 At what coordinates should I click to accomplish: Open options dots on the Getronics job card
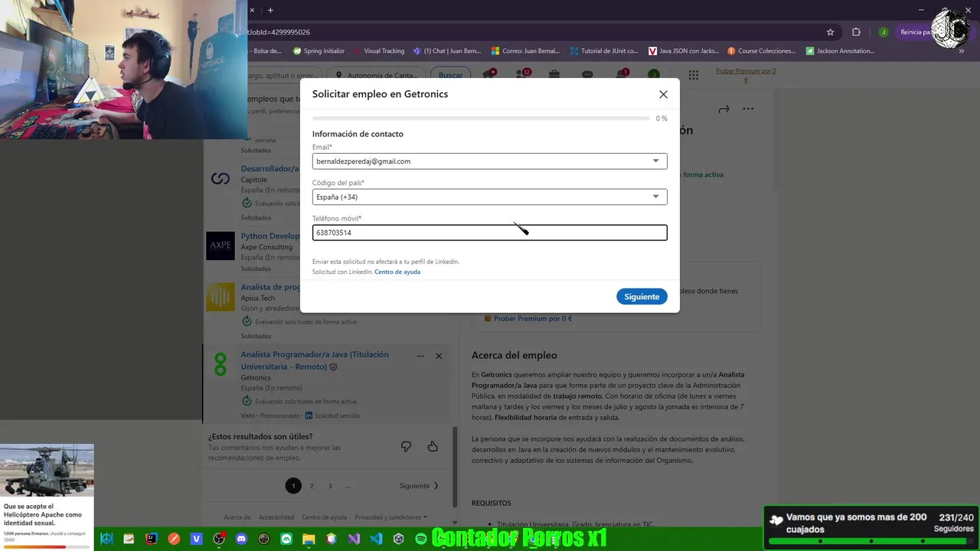coord(420,356)
